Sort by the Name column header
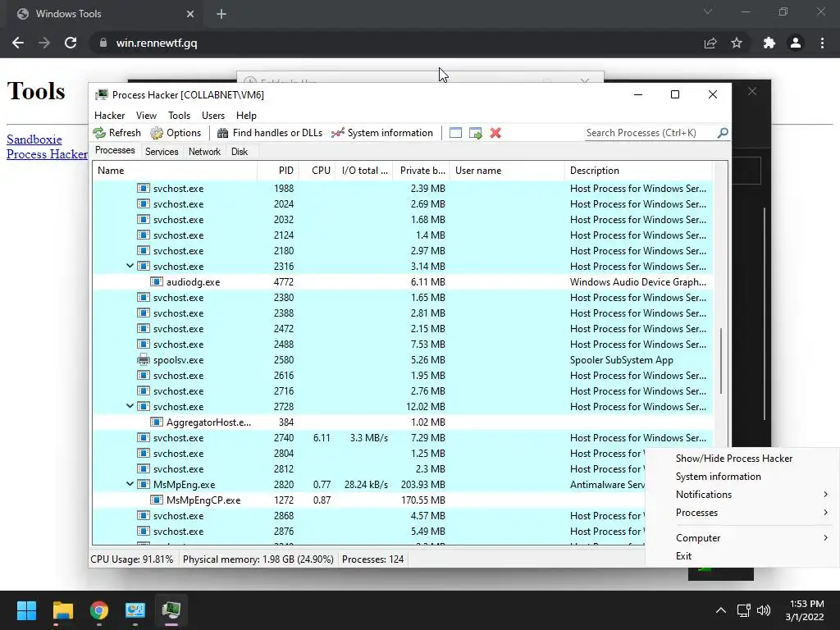This screenshot has width=840, height=630. (x=175, y=171)
